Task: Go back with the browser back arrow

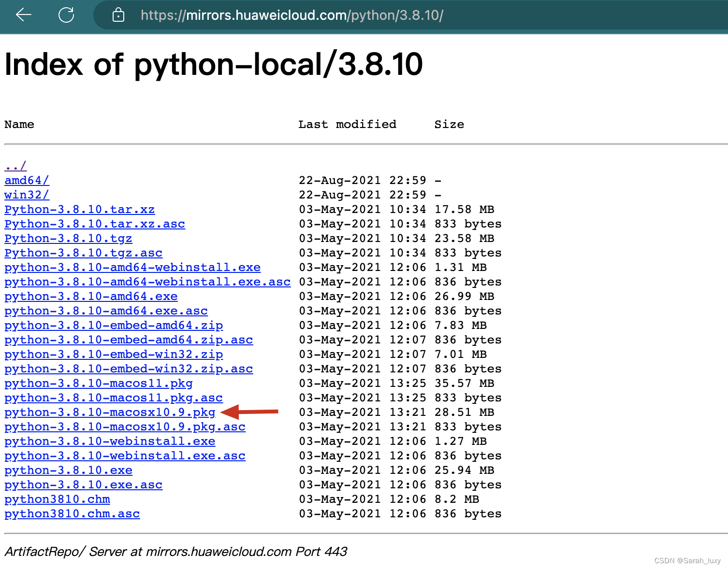Action: point(24,15)
